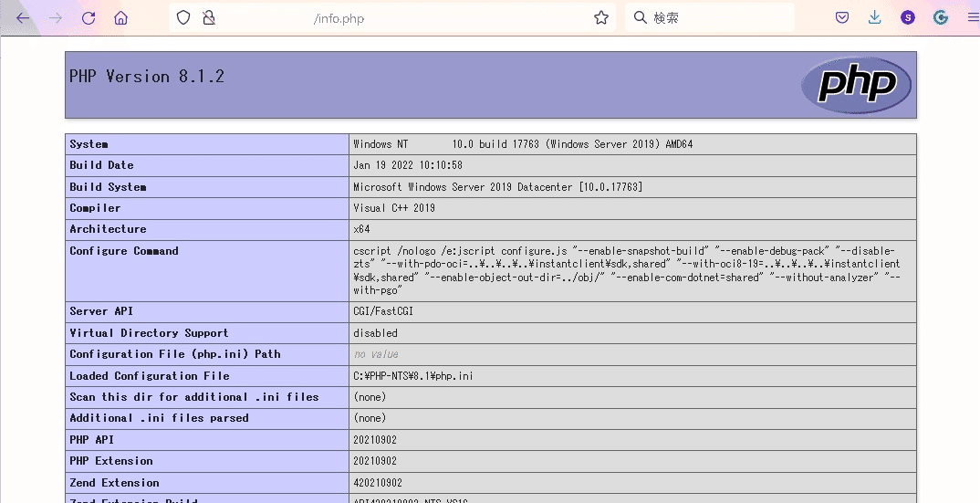The height and width of the screenshot is (503, 980).
Task: Select Configuration File (php.ini) Path label
Action: [x=175, y=354]
